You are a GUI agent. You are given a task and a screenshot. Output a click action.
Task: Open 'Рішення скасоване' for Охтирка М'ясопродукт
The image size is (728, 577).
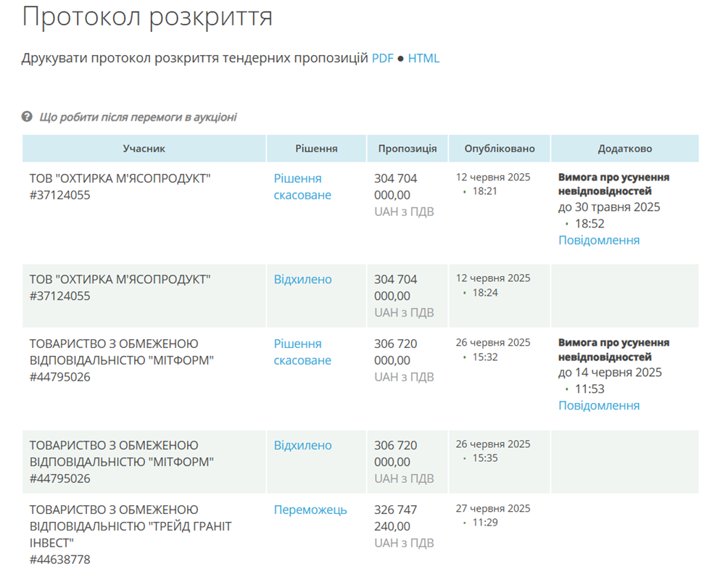(x=302, y=186)
